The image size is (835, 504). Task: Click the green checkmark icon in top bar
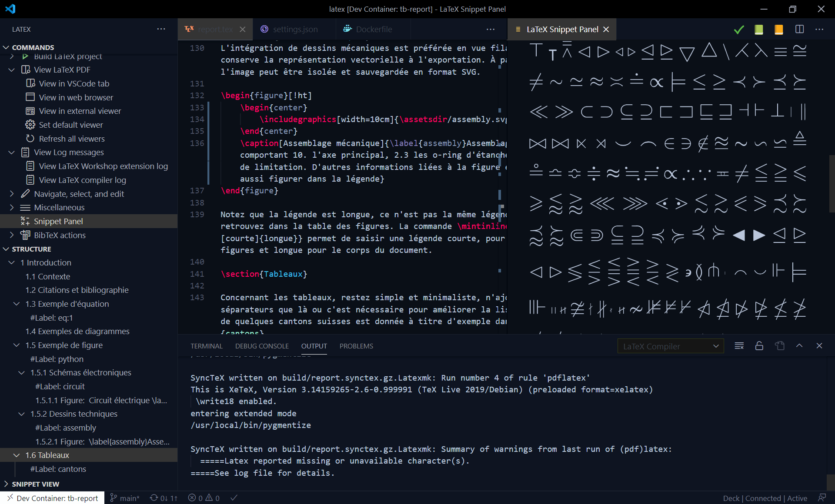click(x=739, y=29)
